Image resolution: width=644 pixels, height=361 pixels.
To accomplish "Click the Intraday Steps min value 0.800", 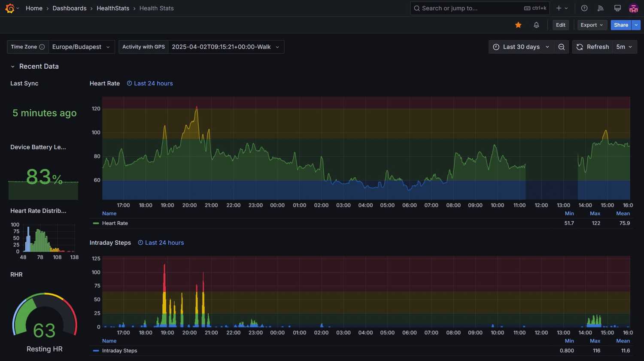I will pos(567,351).
